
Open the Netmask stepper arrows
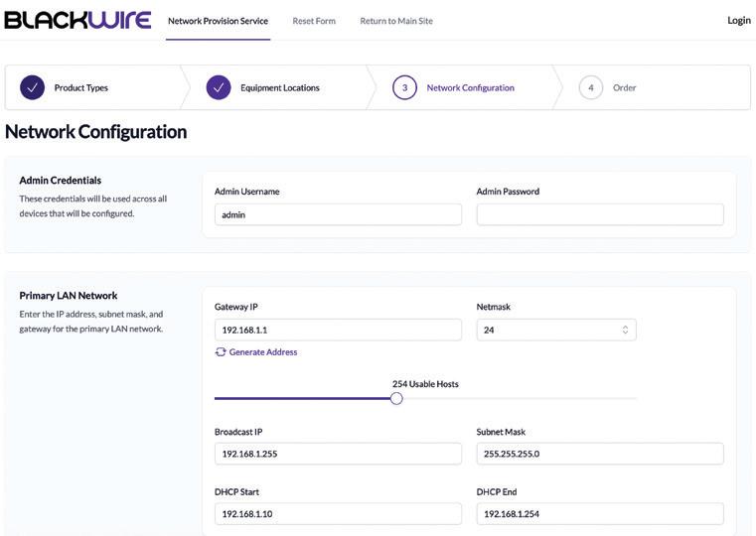coord(625,330)
